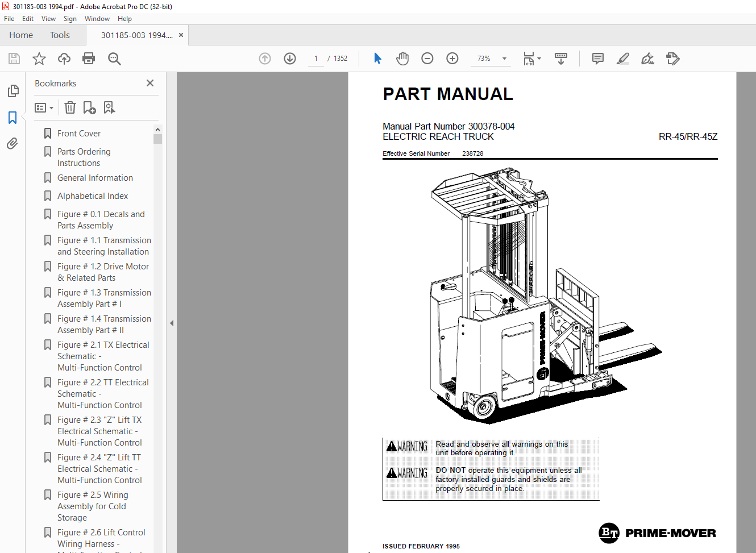Select the 301185-003 1994 document tab
Viewport: 756px width, 553px height.
(x=137, y=35)
